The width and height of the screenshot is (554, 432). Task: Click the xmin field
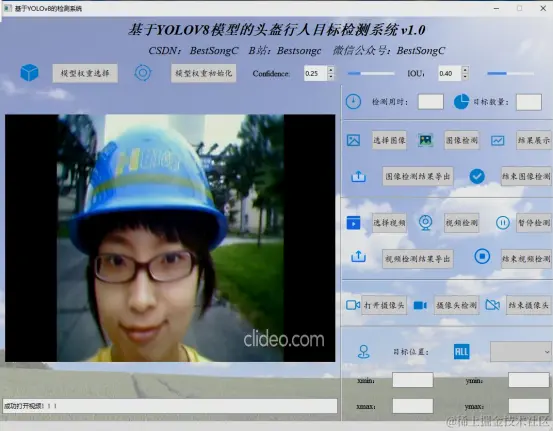[413, 380]
